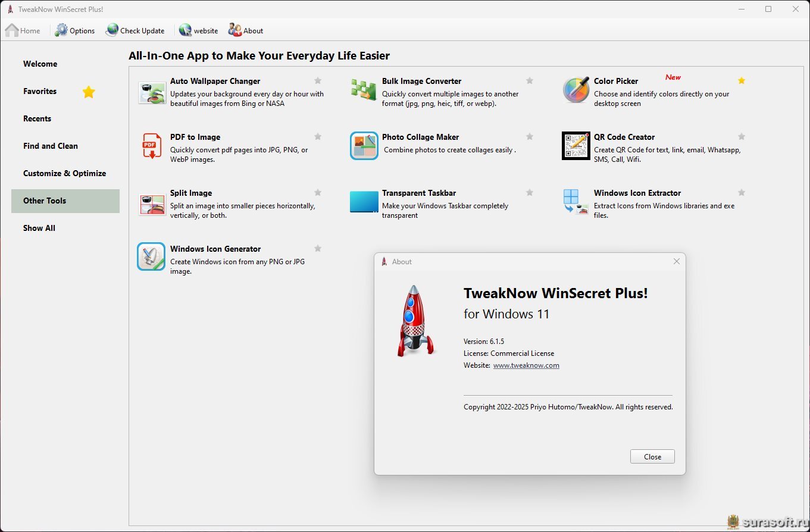
Task: Click the Close button in the About dialog
Action: [x=652, y=456]
